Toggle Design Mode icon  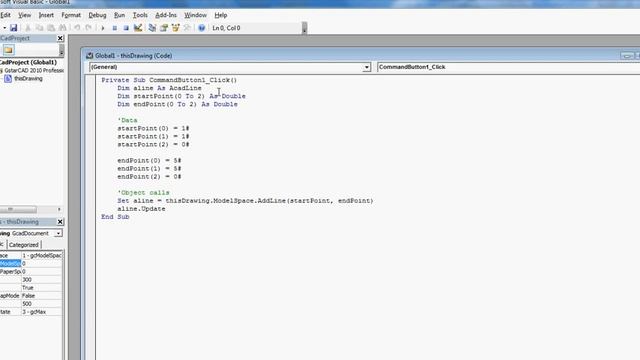click(138, 28)
